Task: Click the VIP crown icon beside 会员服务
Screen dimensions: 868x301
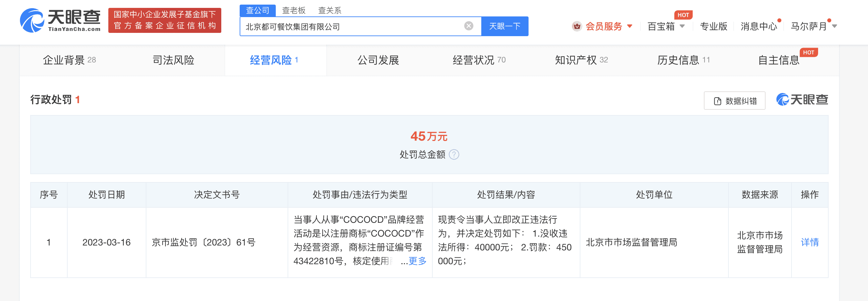Action: (576, 26)
